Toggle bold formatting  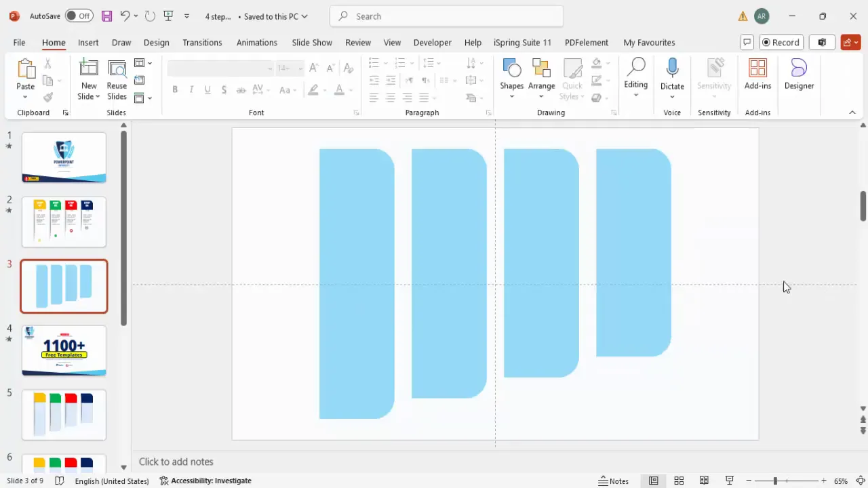[175, 89]
